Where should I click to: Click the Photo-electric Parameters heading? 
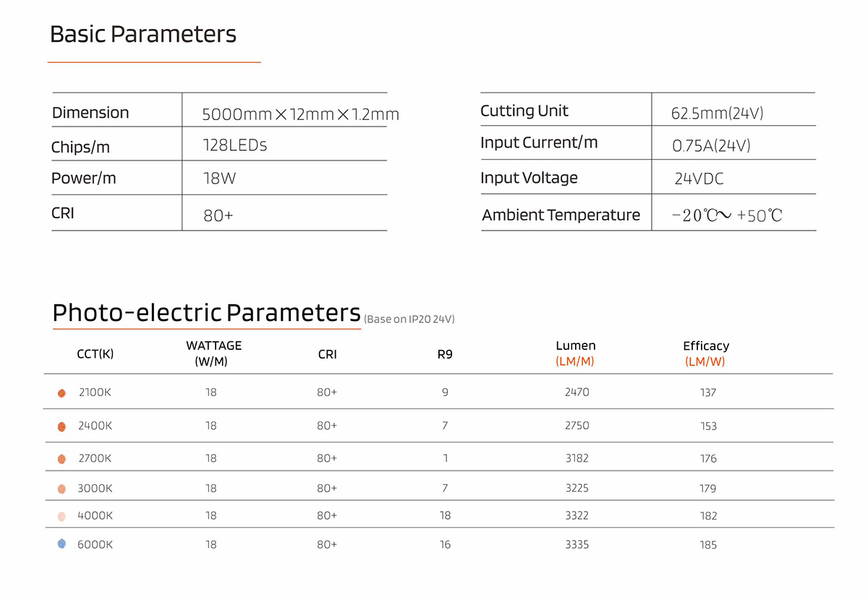[x=206, y=313]
